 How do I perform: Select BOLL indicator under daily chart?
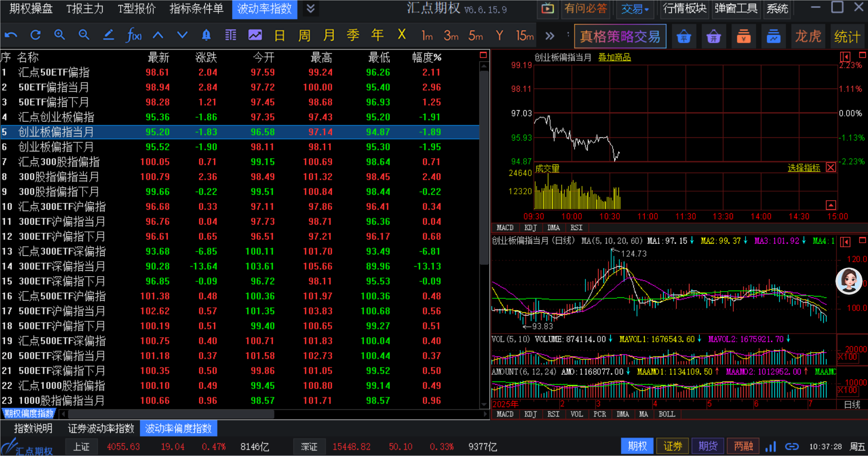(667, 414)
